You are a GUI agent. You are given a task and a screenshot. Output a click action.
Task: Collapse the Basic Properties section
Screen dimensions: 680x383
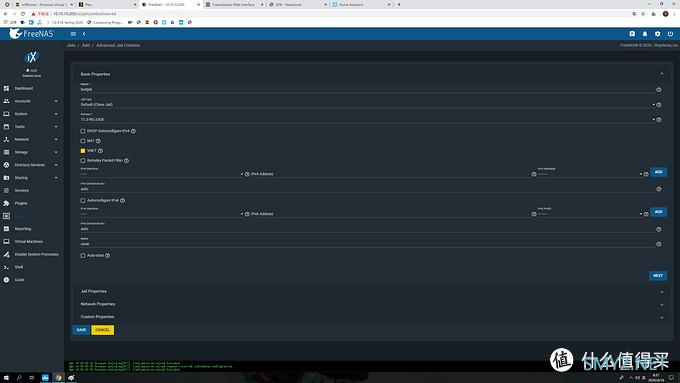click(x=662, y=74)
